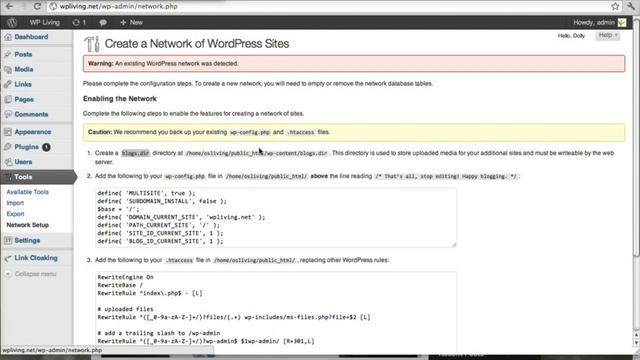Select Network Setup submenu link
Screen dimensions: 640x360
pyautogui.click(x=27, y=225)
